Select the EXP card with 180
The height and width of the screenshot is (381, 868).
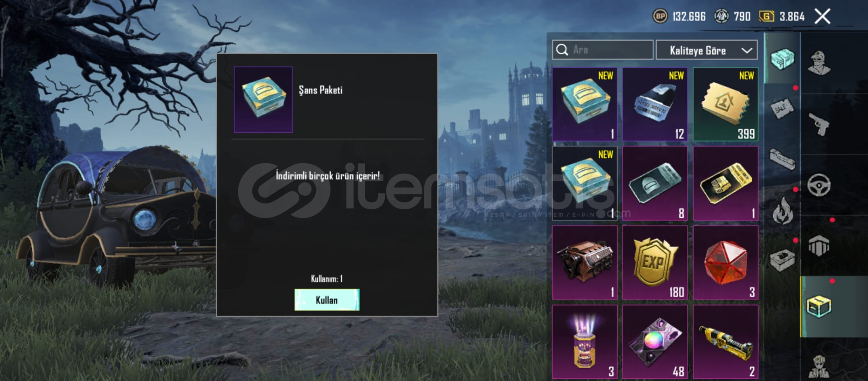pyautogui.click(x=655, y=263)
